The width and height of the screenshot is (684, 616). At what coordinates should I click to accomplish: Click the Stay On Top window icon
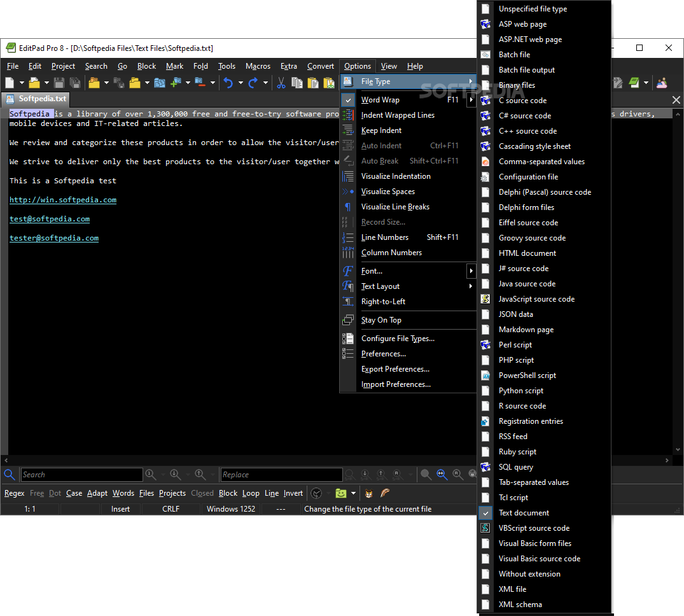pos(347,320)
